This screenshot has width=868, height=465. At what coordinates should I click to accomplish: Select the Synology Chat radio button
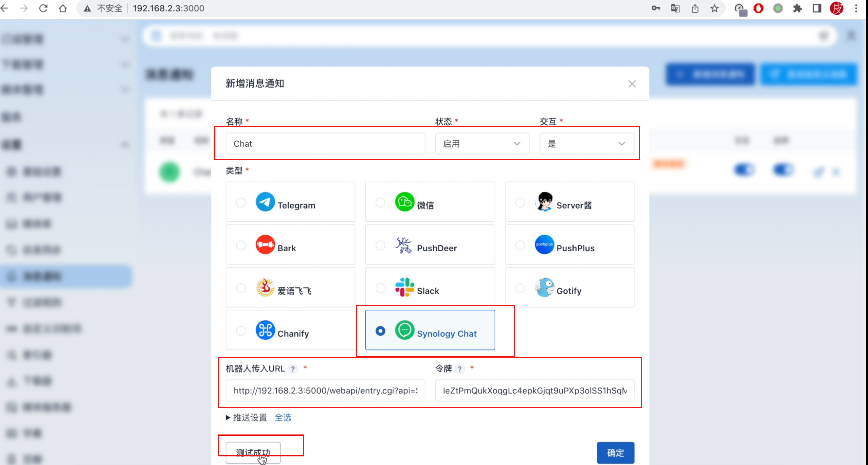click(x=380, y=331)
